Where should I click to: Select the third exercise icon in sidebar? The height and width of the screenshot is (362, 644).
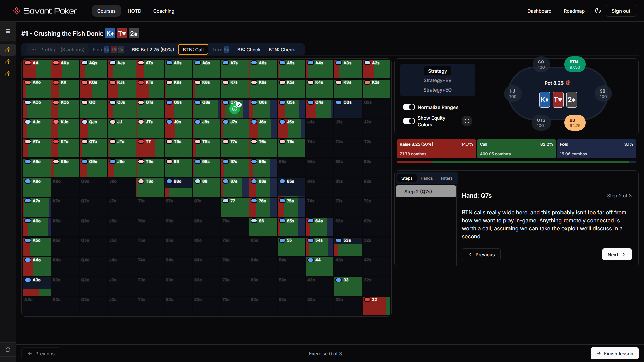pos(8,74)
